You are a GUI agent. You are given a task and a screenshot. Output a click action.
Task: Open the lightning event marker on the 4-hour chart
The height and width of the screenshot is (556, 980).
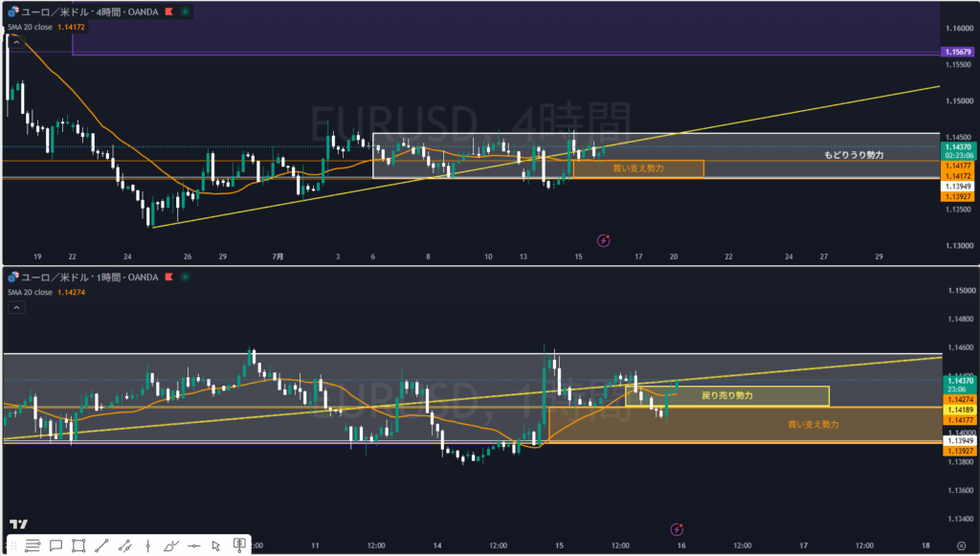[603, 240]
